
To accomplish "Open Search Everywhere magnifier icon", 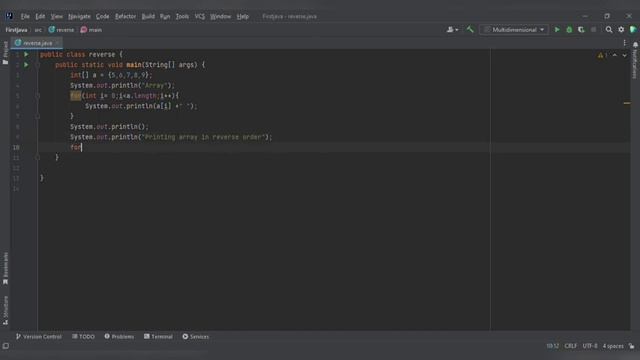I will pyautogui.click(x=609, y=30).
